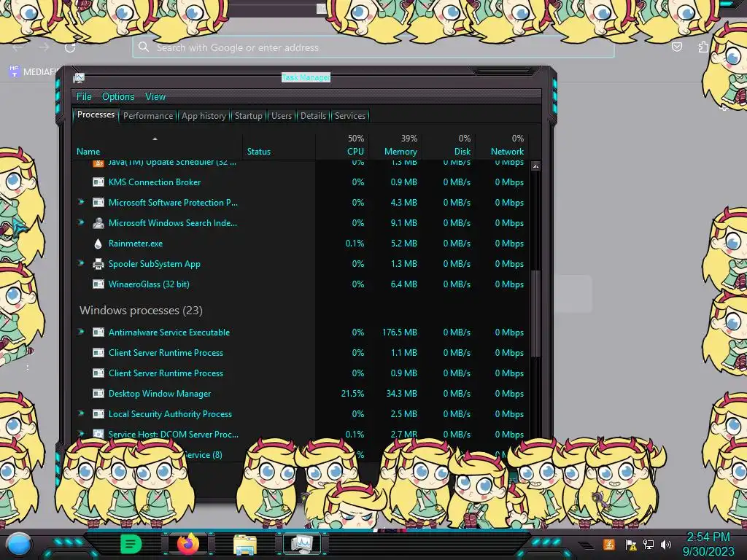Click the Microsoft Windows Search Indexer icon
The height and width of the screenshot is (560, 747).
tap(98, 223)
